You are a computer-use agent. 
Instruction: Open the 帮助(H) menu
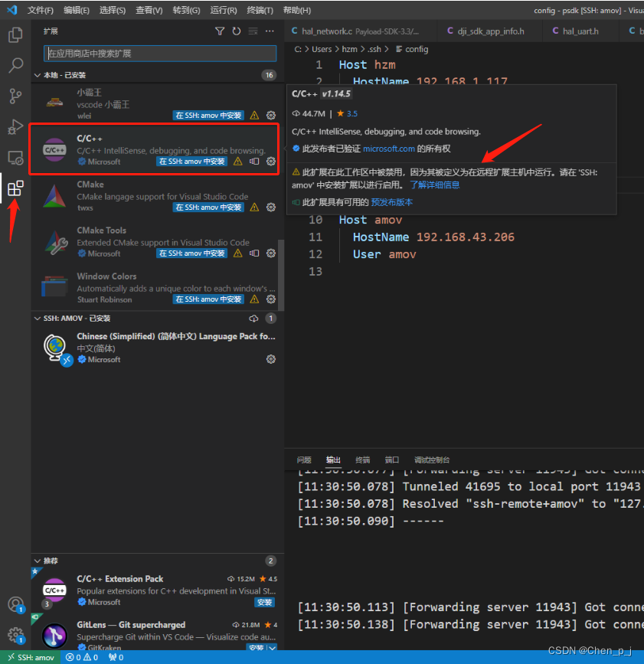[x=297, y=10]
